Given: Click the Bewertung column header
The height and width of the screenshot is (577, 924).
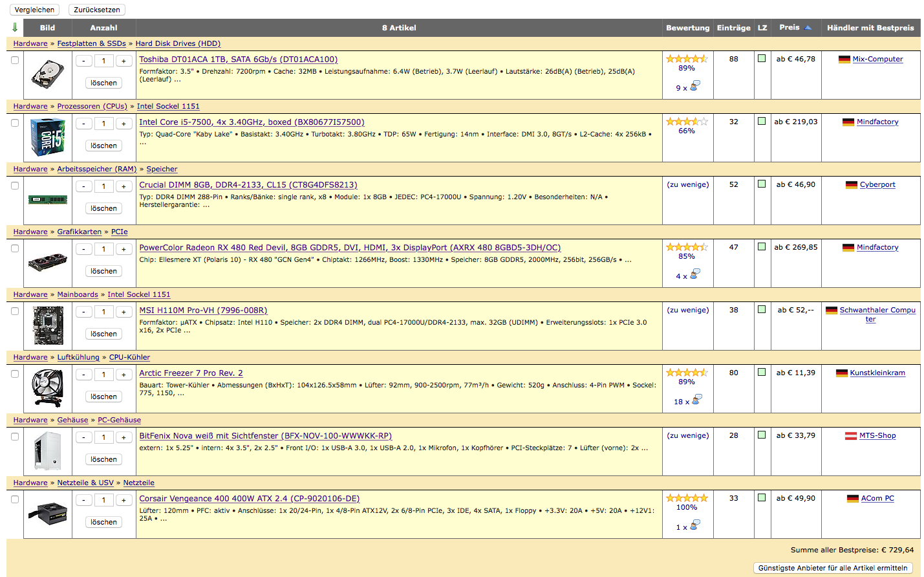Looking at the screenshot, I should [687, 28].
